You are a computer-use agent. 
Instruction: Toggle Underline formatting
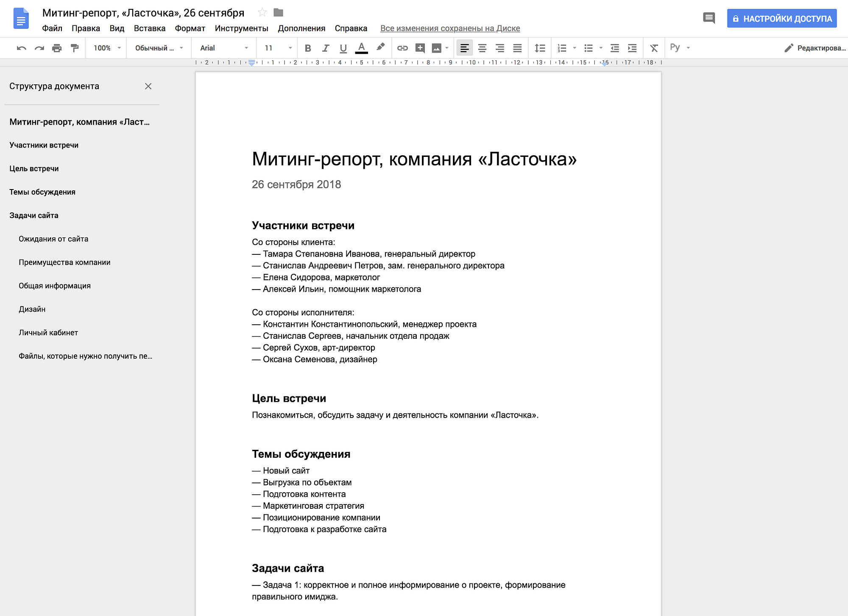[x=343, y=48]
